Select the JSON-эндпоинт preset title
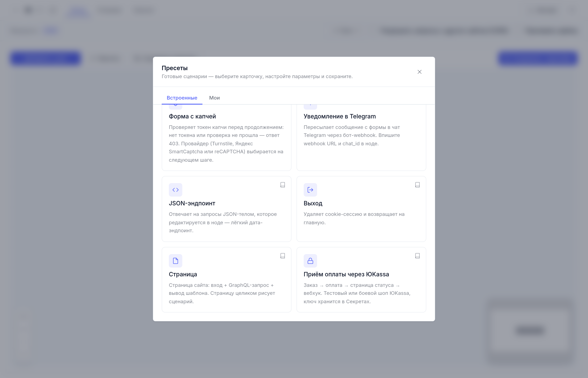Viewport: 588px width, 378px height. [192, 203]
